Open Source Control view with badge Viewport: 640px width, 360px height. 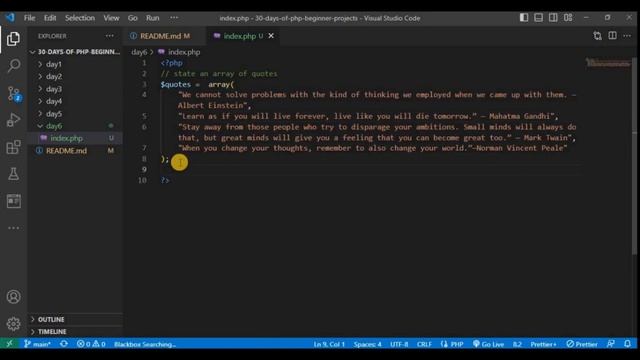(x=13, y=93)
